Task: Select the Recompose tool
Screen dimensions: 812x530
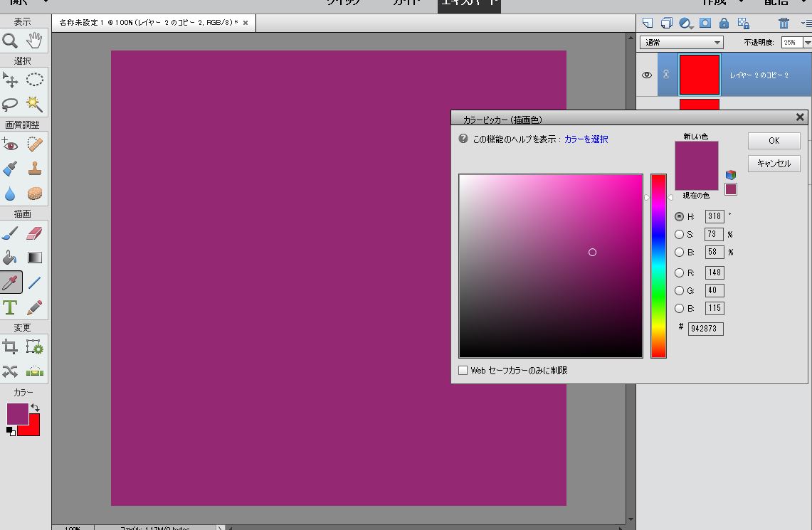Action: 34,346
